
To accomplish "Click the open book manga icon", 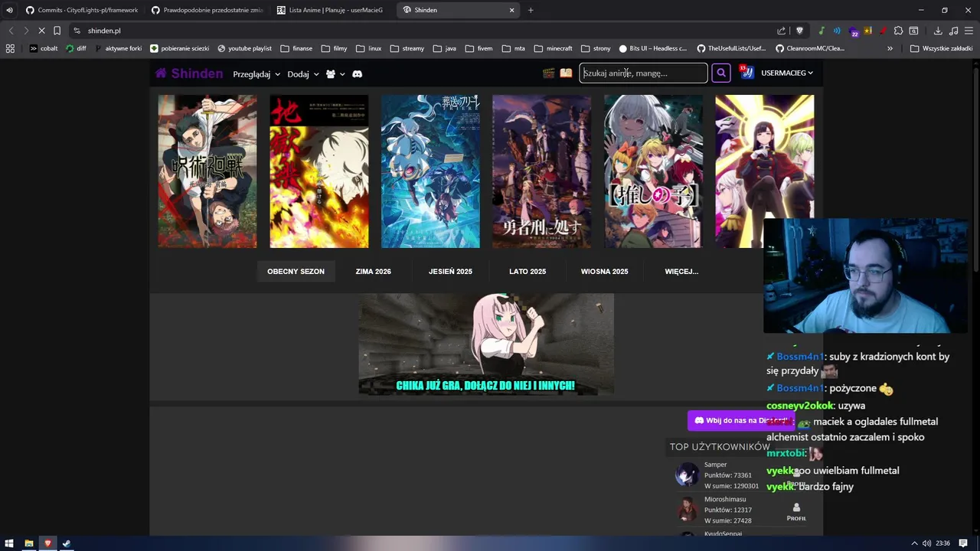I will tap(566, 73).
